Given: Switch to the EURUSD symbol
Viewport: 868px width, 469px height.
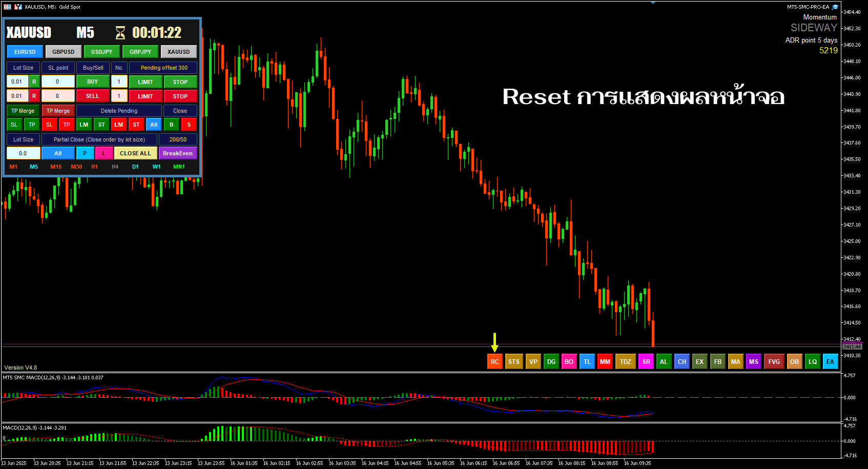Looking at the screenshot, I should pos(25,52).
